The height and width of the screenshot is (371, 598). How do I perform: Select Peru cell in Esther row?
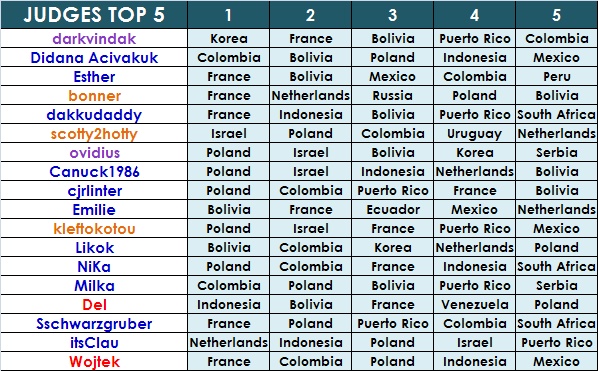556,77
